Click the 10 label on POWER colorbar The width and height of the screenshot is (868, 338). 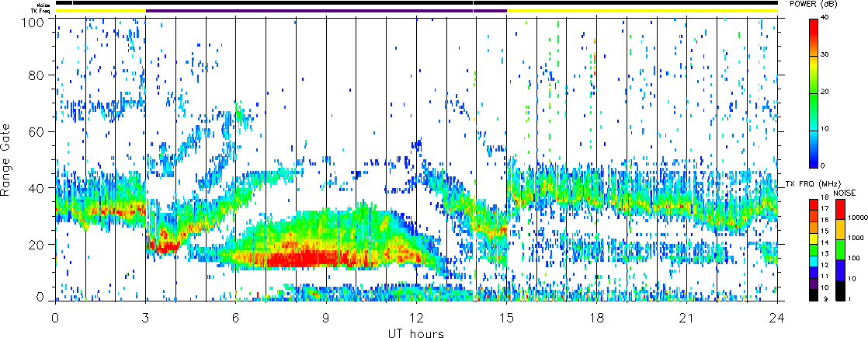(x=825, y=129)
